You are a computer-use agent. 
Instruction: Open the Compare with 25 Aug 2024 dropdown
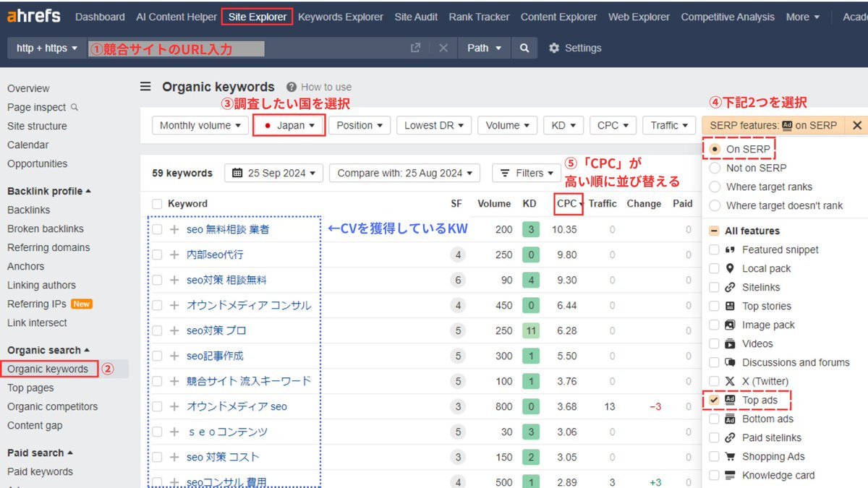click(404, 173)
